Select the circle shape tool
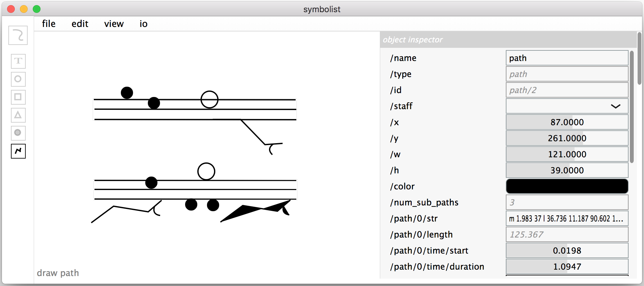Image resolution: width=644 pixels, height=286 pixels. click(18, 79)
